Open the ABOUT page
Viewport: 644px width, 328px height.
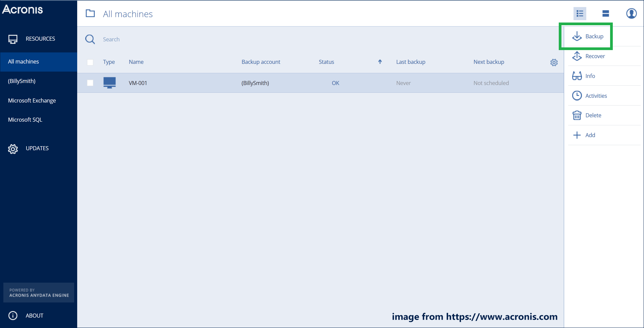[x=35, y=316]
